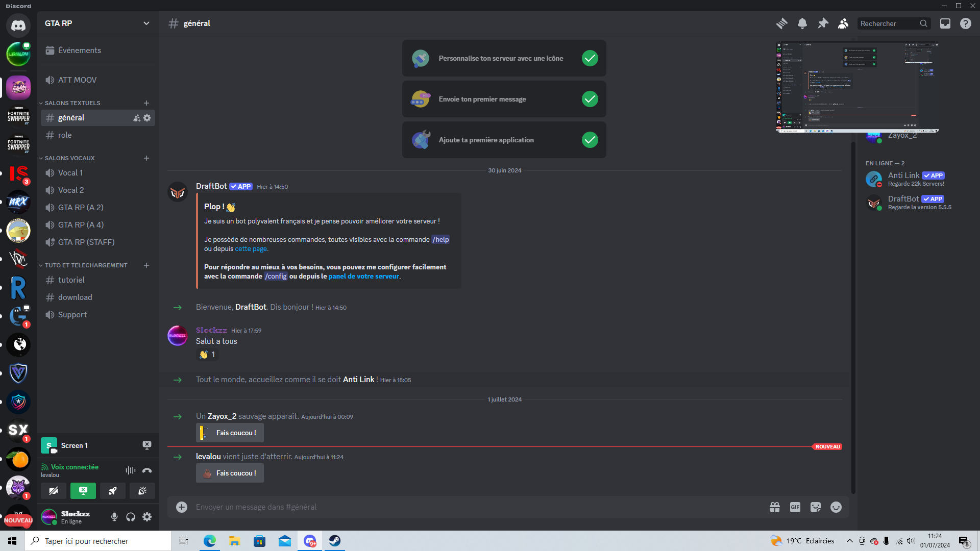Viewport: 980px width, 551px height.
Task: Select the role text channel
Action: 98,135
